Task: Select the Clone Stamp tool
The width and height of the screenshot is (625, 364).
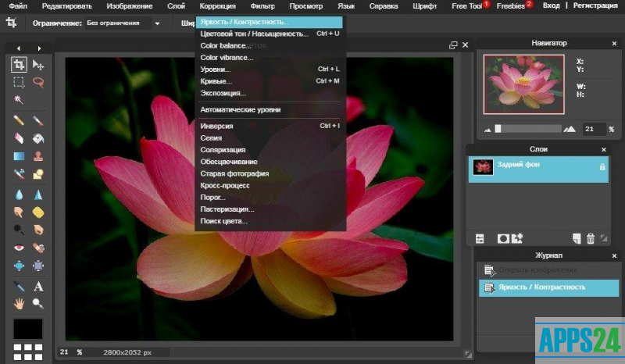Action: click(38, 156)
